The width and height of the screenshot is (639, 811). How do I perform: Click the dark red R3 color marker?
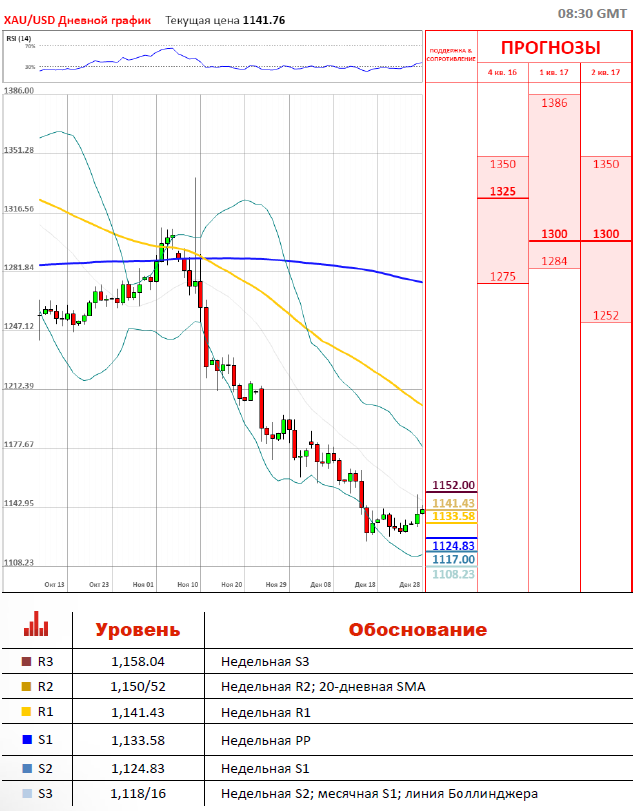[x=26, y=661]
